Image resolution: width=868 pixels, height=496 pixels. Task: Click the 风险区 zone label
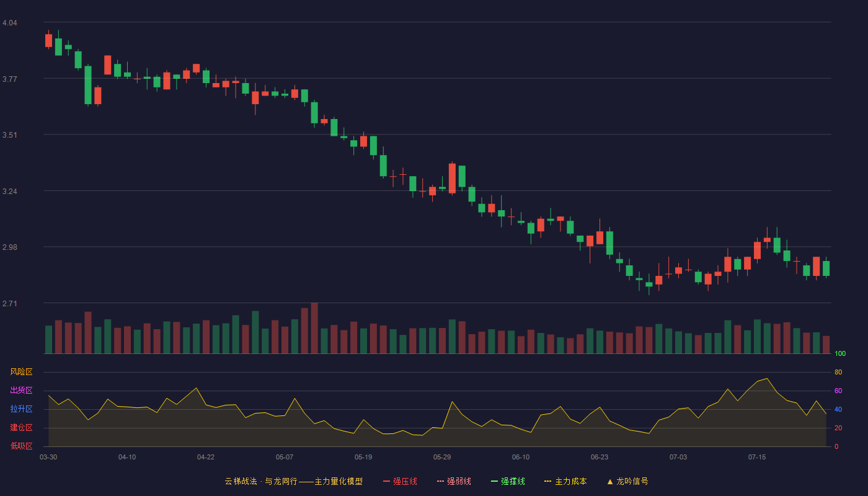[21, 372]
